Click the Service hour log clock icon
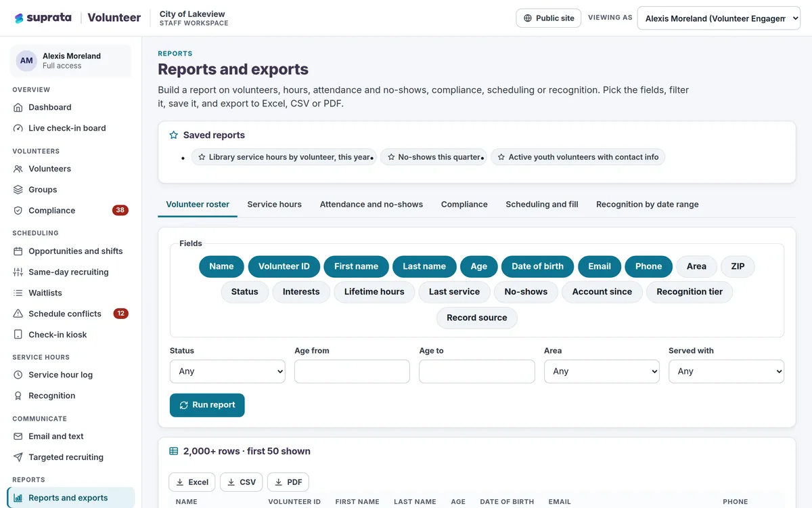 [x=18, y=375]
